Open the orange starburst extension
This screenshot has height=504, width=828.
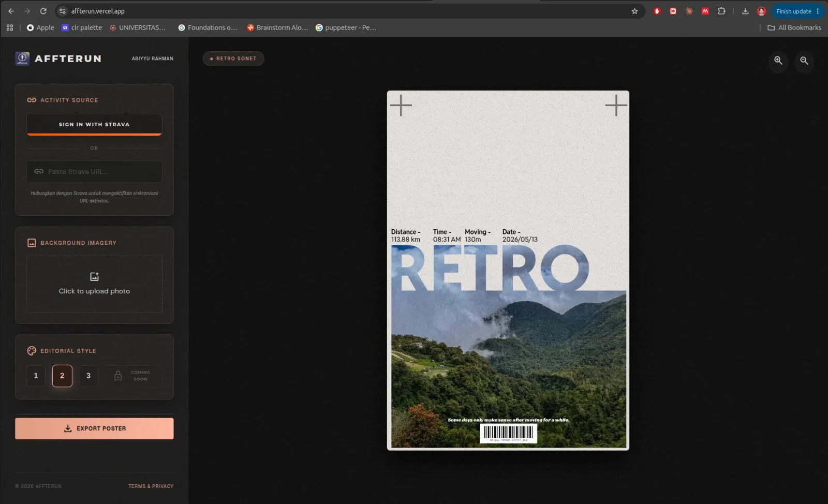pyautogui.click(x=689, y=11)
